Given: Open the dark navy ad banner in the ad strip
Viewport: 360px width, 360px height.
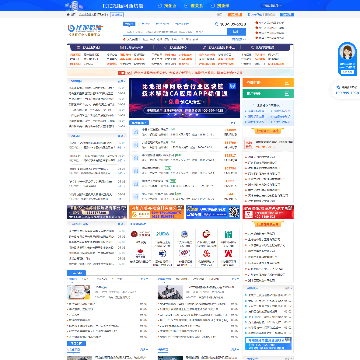Looking at the screenshot, I should pos(97,212).
